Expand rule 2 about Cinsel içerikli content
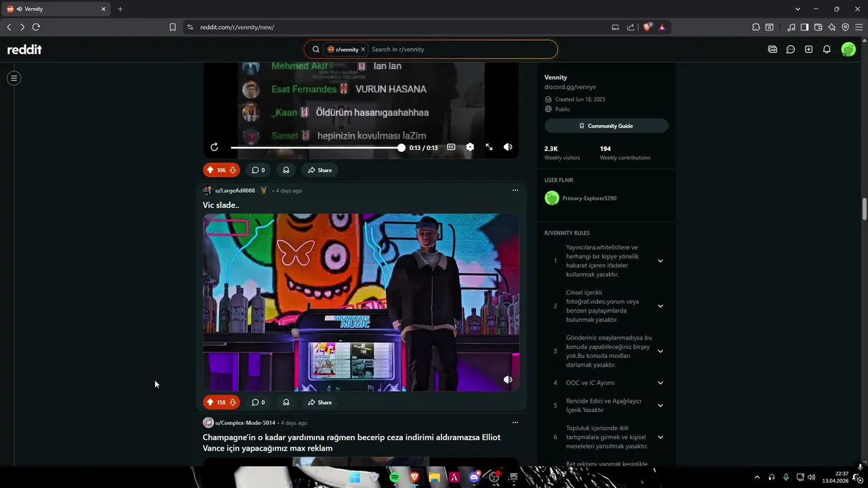868x488 pixels. (x=660, y=306)
